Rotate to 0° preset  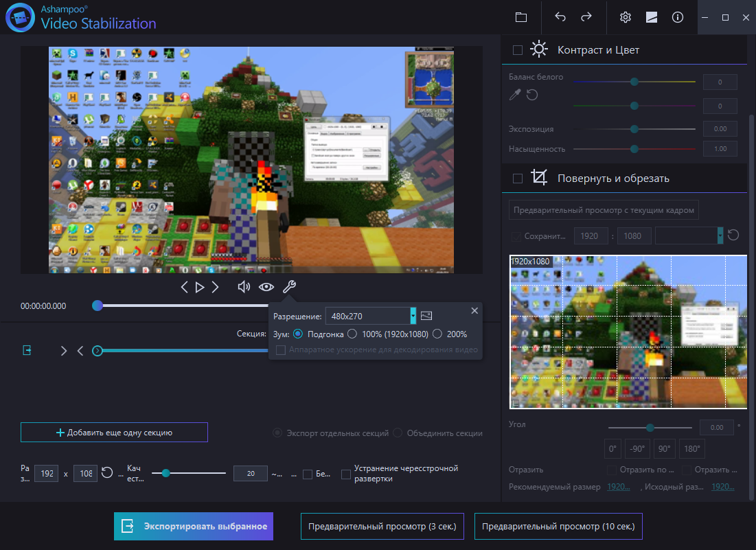(612, 449)
